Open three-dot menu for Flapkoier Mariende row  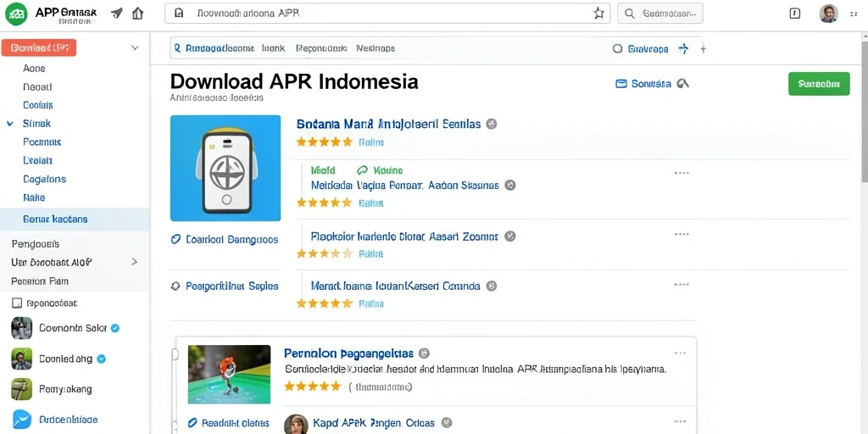[682, 234]
